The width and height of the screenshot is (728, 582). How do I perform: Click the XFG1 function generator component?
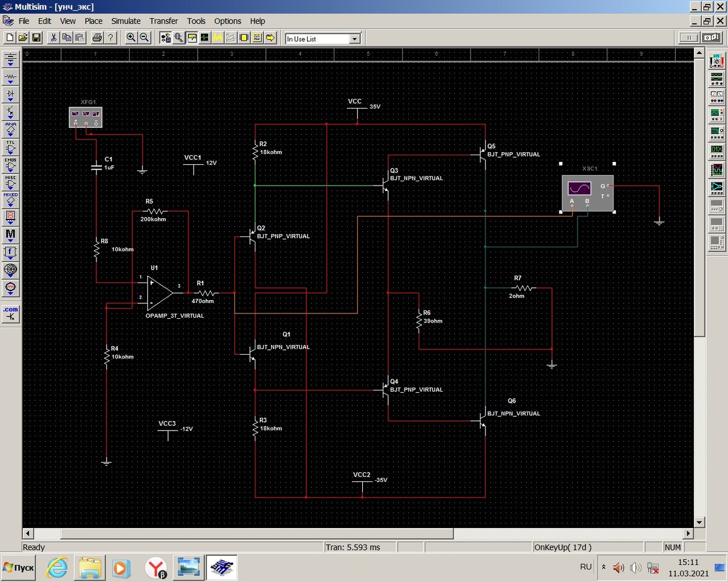click(x=86, y=116)
